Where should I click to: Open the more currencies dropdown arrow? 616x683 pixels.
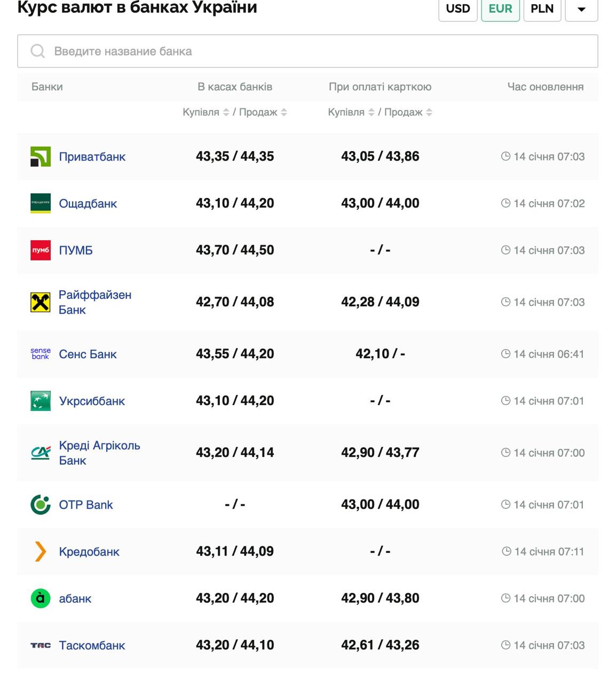click(581, 9)
